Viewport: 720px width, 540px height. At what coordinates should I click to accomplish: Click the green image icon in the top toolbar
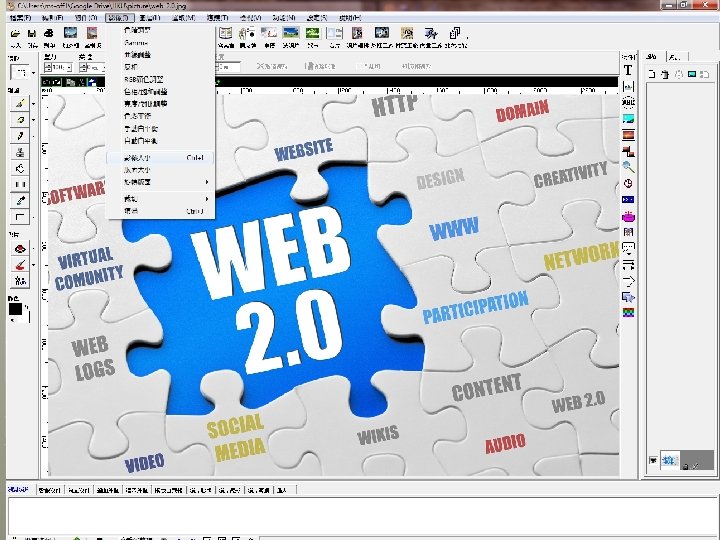[313, 33]
